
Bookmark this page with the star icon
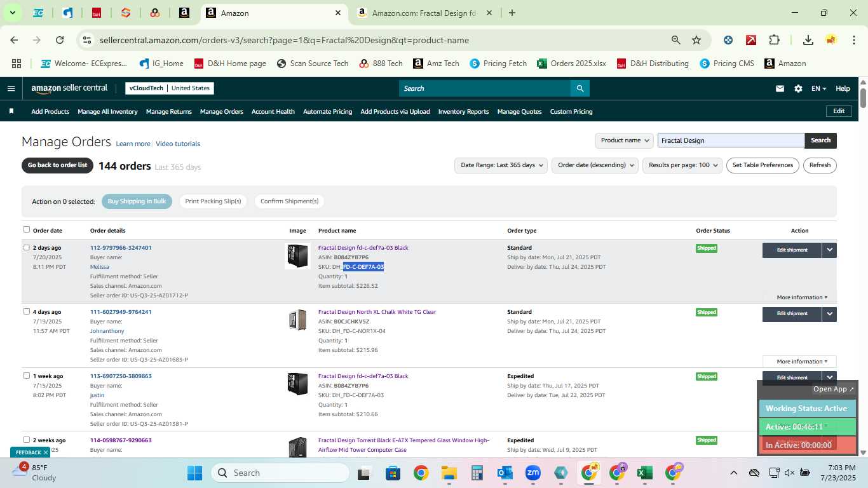[x=696, y=40]
